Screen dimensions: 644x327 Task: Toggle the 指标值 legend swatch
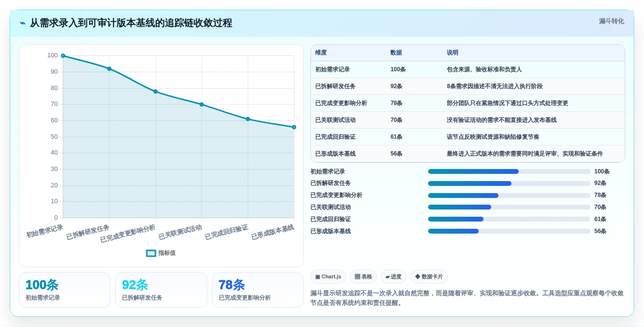click(x=151, y=253)
